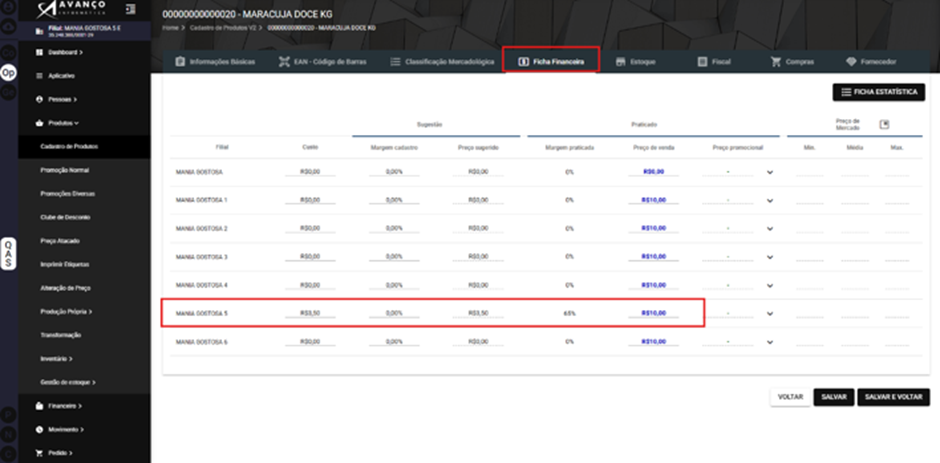This screenshot has height=463, width=940.
Task: Expand promotional price dropdown for MANIA GOSTOSA 1
Action: coord(770,200)
